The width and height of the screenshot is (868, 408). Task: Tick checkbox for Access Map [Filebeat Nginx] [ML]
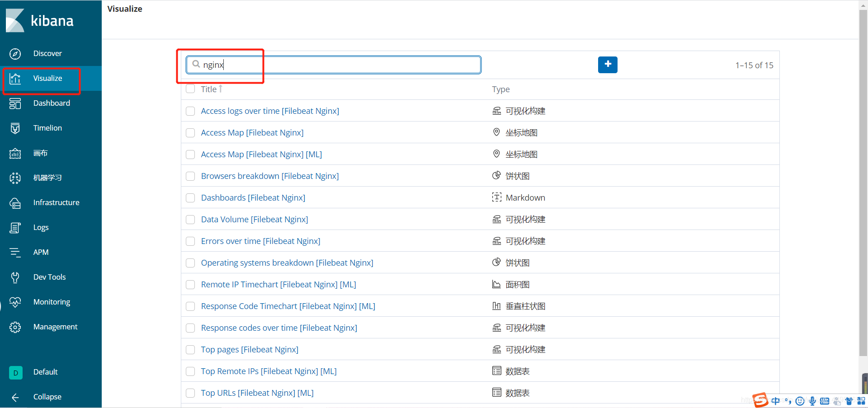tap(190, 155)
